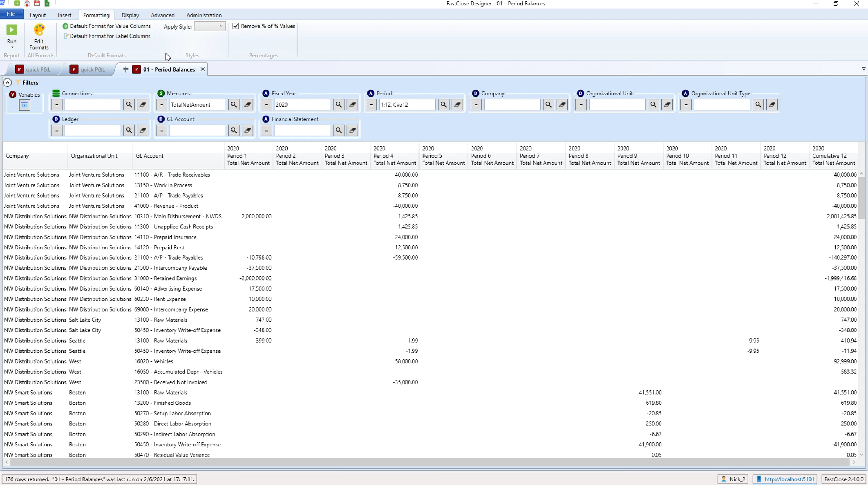Click pin icon on Period Balances tab
The height and width of the screenshot is (488, 868).
[125, 69]
